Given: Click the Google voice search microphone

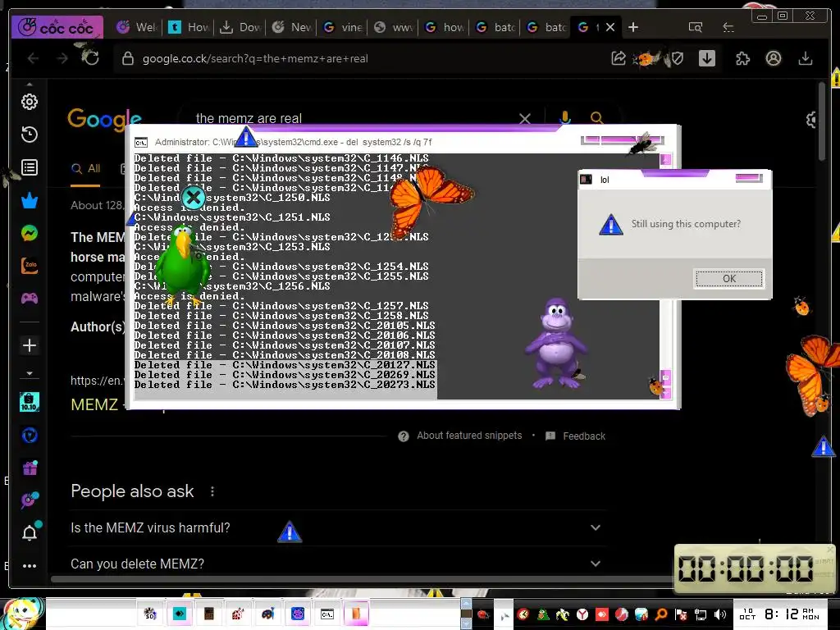Looking at the screenshot, I should pos(564,117).
